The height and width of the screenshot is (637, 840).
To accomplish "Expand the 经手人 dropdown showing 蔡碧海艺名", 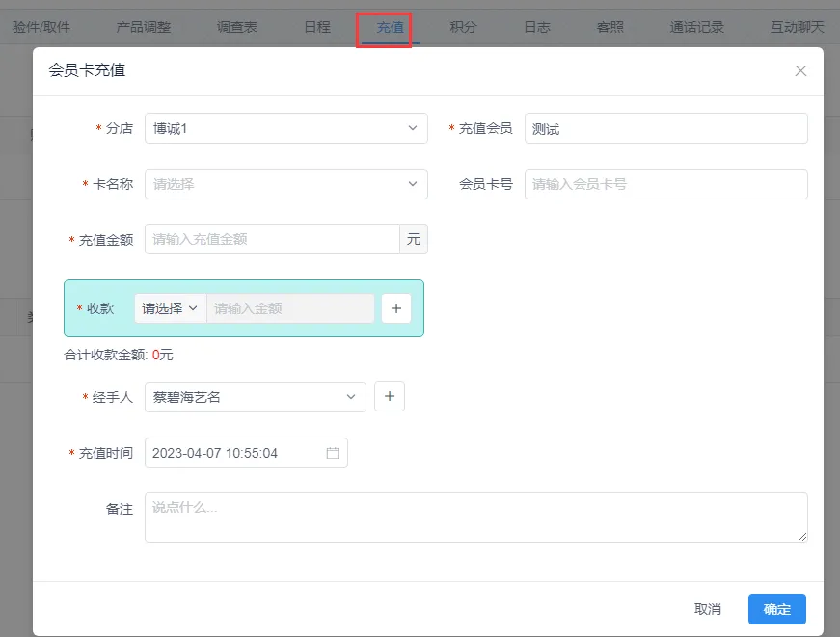I will pyautogui.click(x=255, y=397).
